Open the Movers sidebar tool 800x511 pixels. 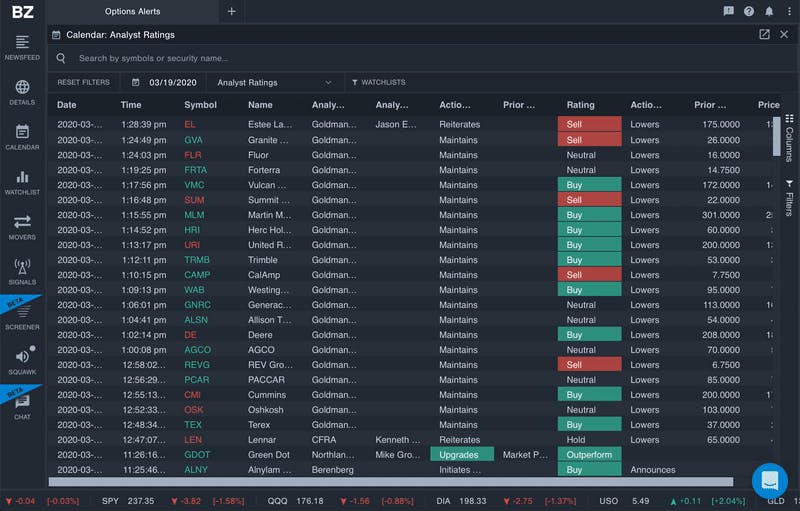pyautogui.click(x=22, y=227)
